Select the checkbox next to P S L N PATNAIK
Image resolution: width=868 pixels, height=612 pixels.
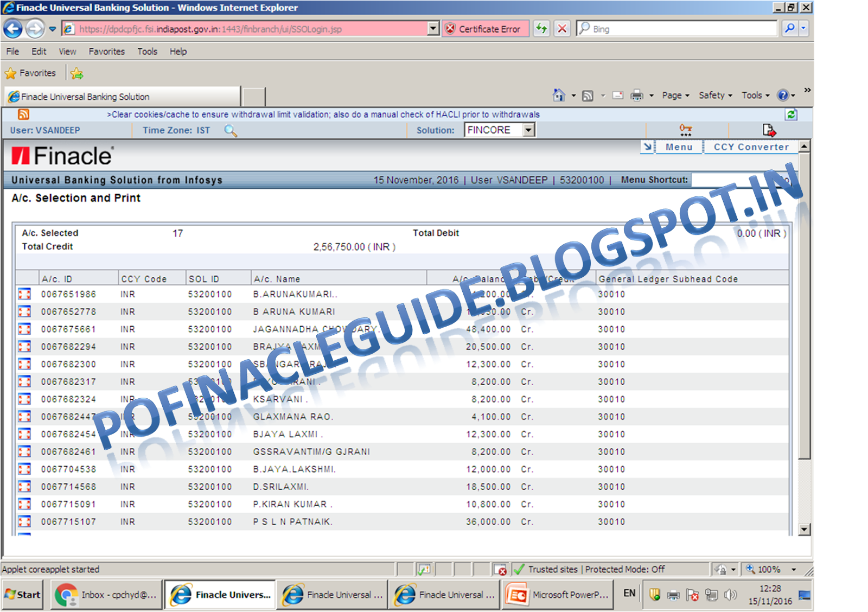tap(23, 521)
